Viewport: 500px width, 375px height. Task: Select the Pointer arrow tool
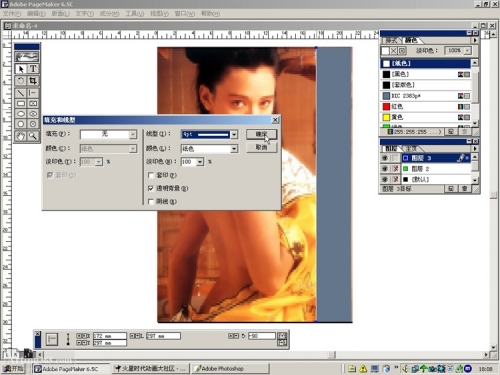tap(21, 69)
